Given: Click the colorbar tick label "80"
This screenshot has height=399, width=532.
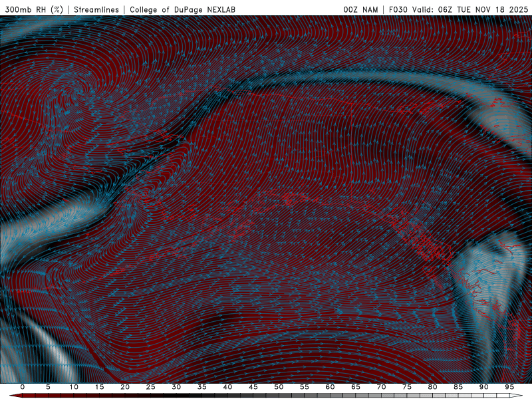Looking at the screenshot, I should 432,387.
